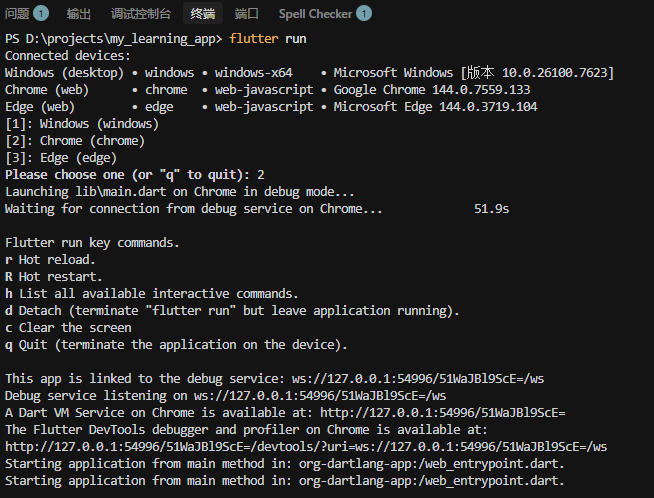Select the 终端 tab
Viewport: 654px width, 498px height.
pos(203,14)
